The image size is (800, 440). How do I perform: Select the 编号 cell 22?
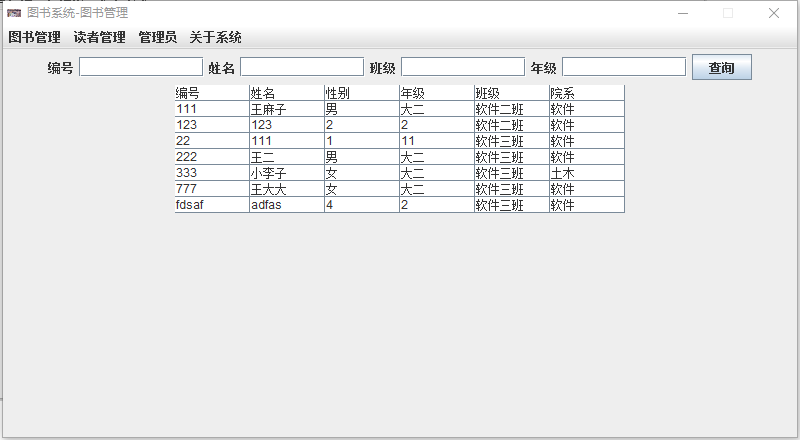[x=212, y=141]
